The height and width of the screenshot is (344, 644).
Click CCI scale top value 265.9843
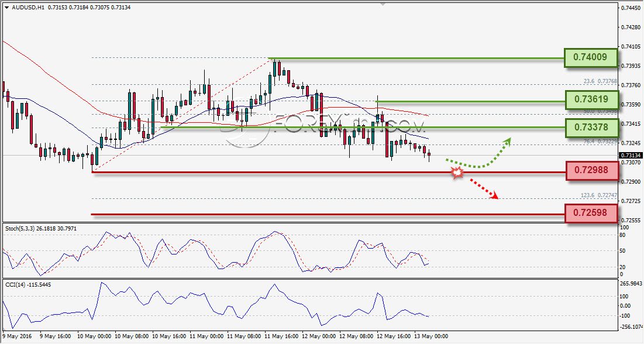point(631,284)
